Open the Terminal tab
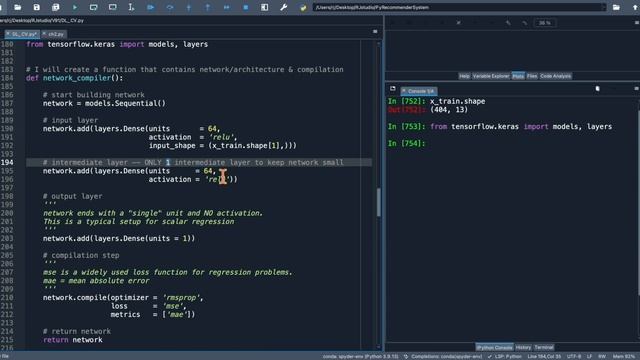This screenshot has height=360, width=640. (544, 347)
